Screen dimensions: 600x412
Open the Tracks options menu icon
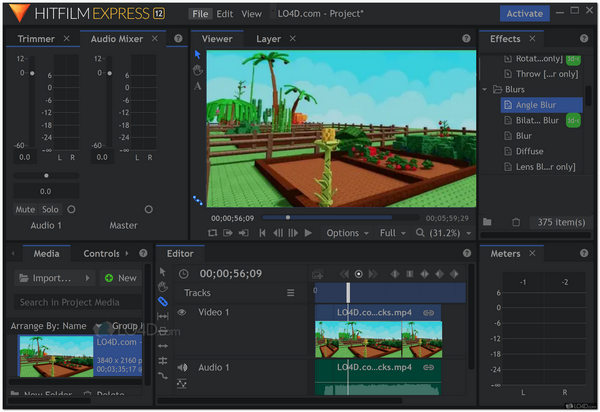click(291, 293)
